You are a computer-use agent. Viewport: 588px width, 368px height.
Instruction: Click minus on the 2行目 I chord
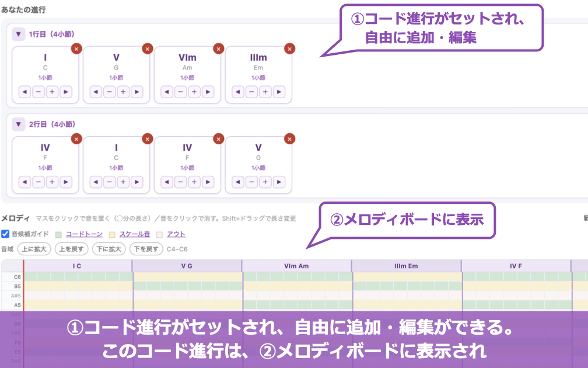click(x=110, y=182)
